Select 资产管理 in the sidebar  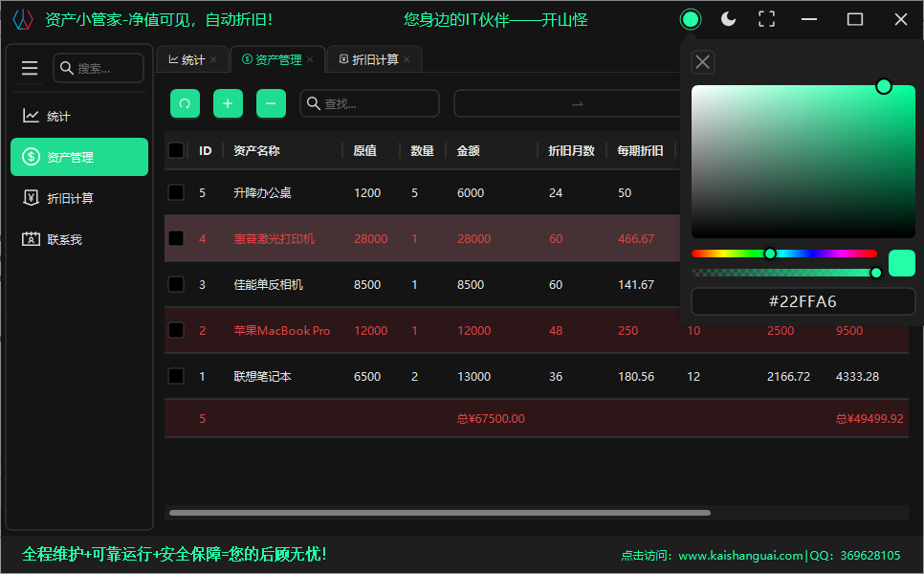point(79,157)
